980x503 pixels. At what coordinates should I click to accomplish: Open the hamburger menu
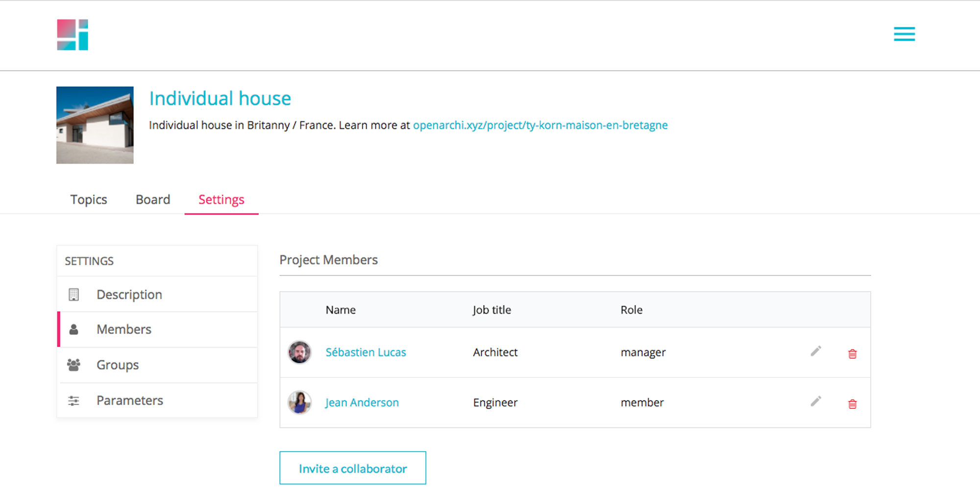(904, 34)
